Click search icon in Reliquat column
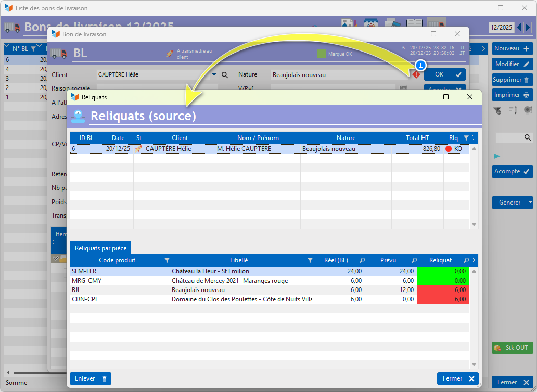Viewport: 537px width, 392px height. coord(466,260)
